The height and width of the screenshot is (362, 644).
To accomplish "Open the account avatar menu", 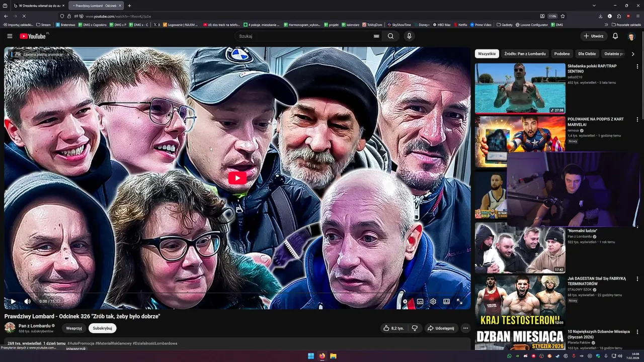I will point(631,36).
